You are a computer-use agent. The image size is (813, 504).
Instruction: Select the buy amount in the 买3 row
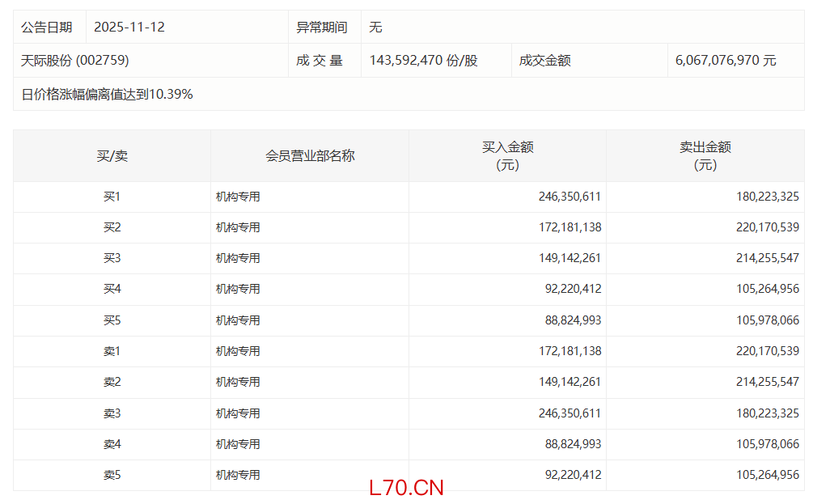point(570,258)
